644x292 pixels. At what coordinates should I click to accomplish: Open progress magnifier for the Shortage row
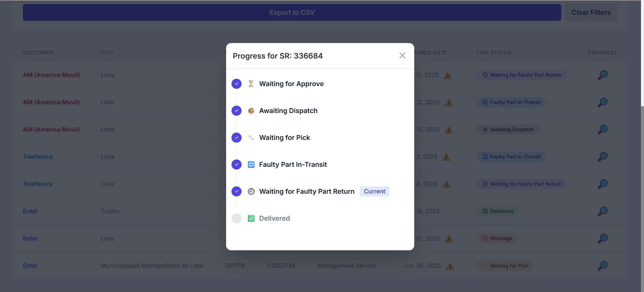pyautogui.click(x=603, y=239)
